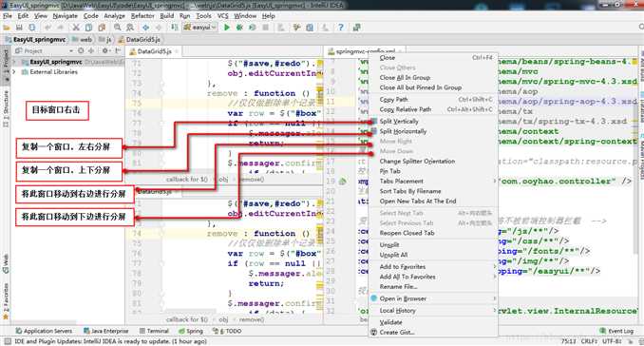Click the scroll-from-source target icon in Project panel

(81, 51)
